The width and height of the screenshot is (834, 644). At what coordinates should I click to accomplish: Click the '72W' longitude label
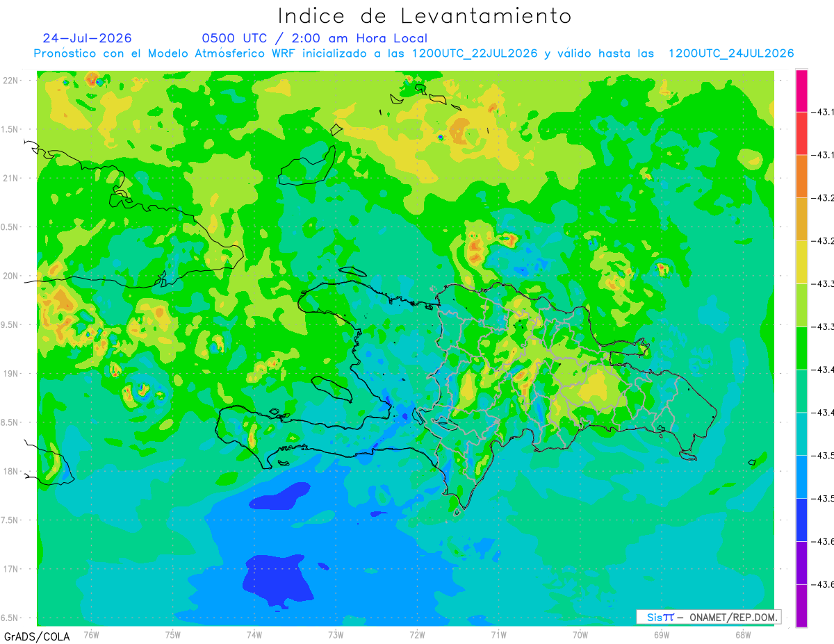coord(417,635)
